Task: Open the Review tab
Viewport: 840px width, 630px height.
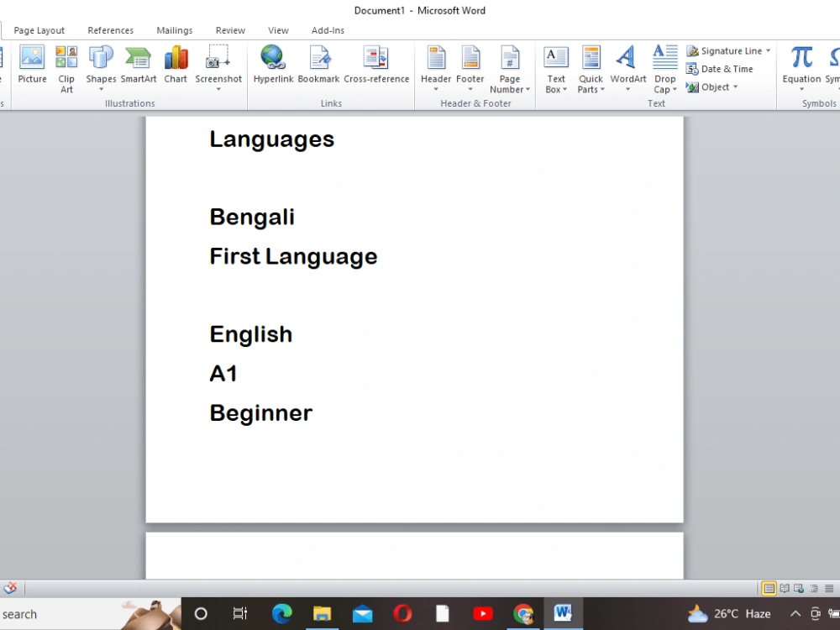Action: coord(230,30)
